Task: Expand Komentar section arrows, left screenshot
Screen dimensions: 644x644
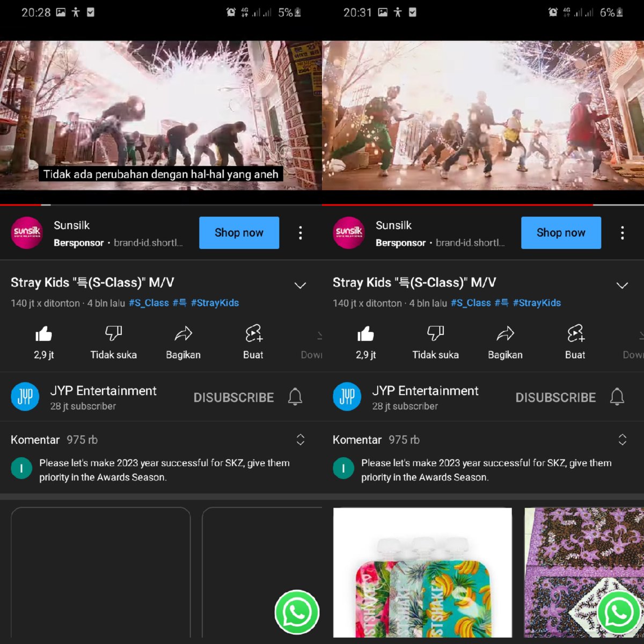Action: click(301, 440)
